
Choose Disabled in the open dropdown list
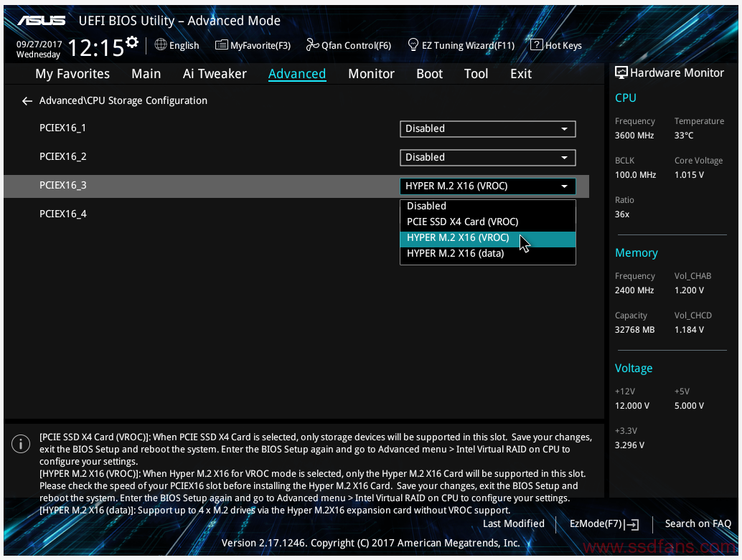click(x=488, y=207)
